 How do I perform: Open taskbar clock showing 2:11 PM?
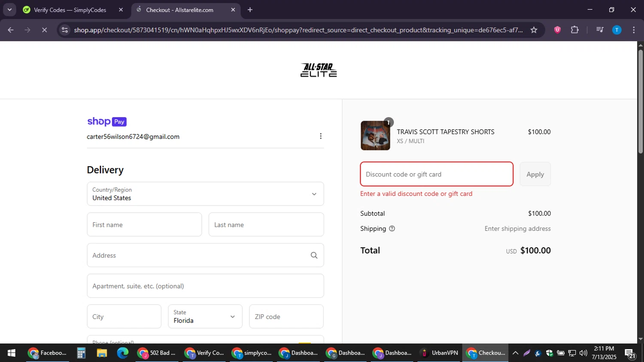click(x=604, y=353)
